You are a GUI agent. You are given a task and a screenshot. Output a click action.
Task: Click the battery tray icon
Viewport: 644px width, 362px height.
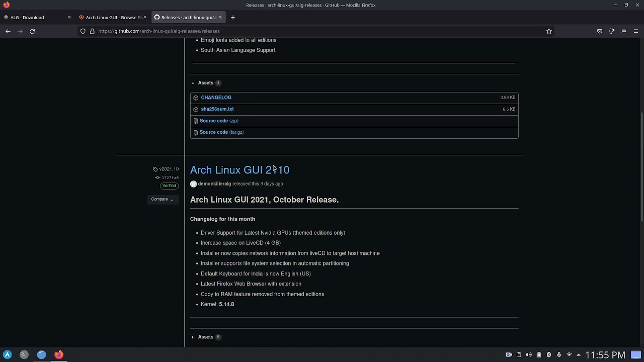coord(539,355)
